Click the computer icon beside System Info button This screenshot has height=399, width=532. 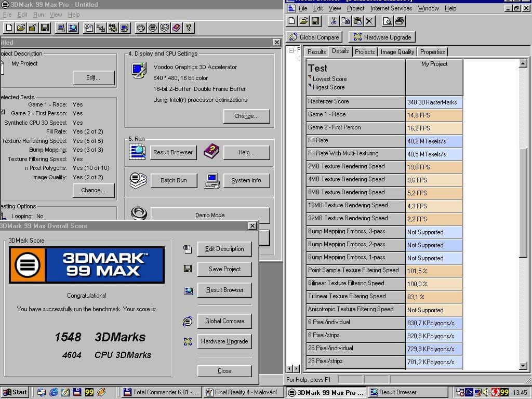click(212, 180)
